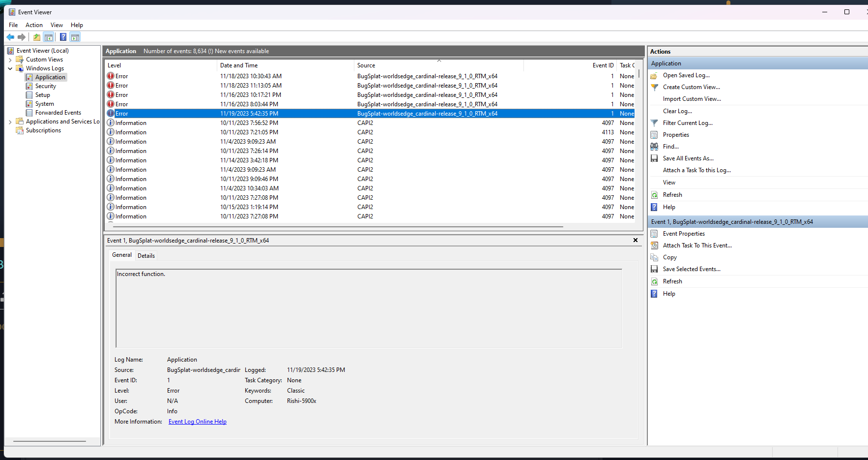The width and height of the screenshot is (868, 460).
Task: Click the Find binoculars icon
Action: pyautogui.click(x=654, y=146)
